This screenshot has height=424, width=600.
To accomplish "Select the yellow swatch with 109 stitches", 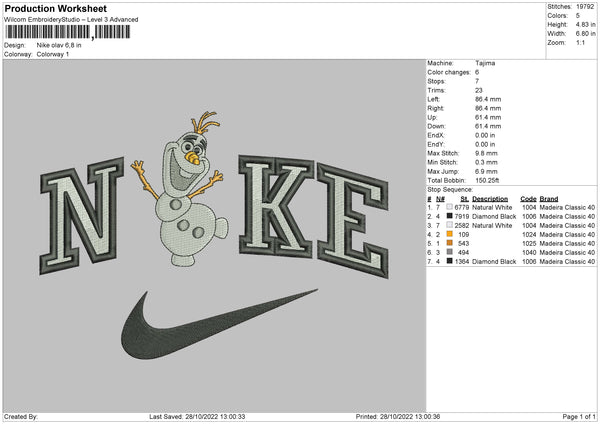I will click(450, 234).
